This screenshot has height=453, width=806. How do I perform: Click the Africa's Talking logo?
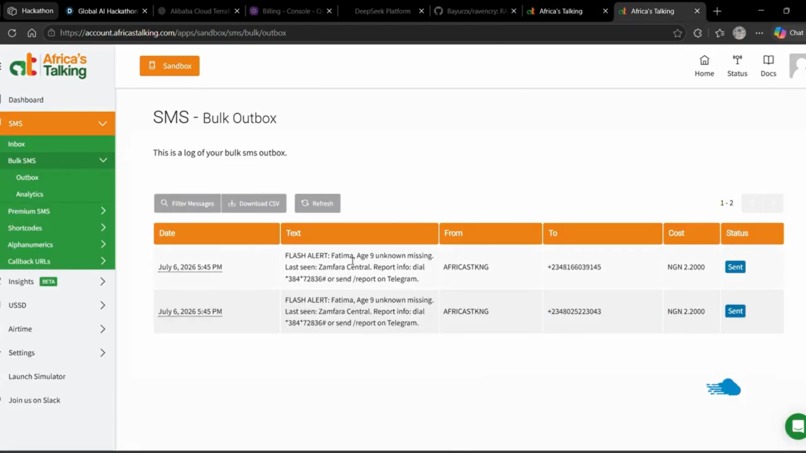[x=48, y=66]
